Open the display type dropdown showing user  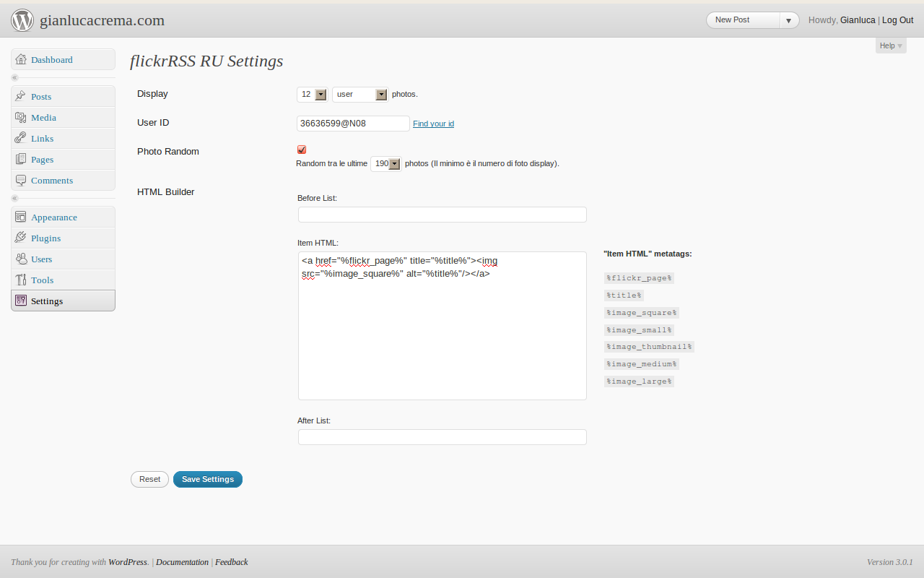(x=360, y=95)
